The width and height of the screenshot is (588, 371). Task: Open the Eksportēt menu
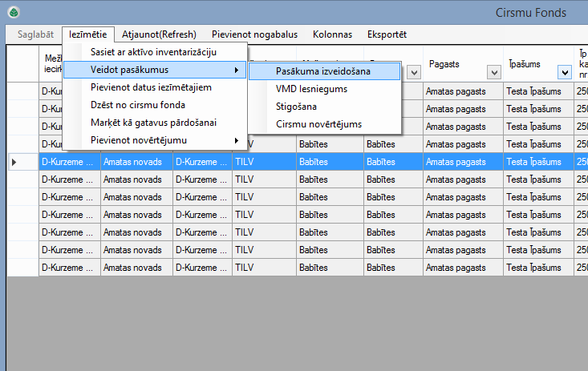point(387,34)
